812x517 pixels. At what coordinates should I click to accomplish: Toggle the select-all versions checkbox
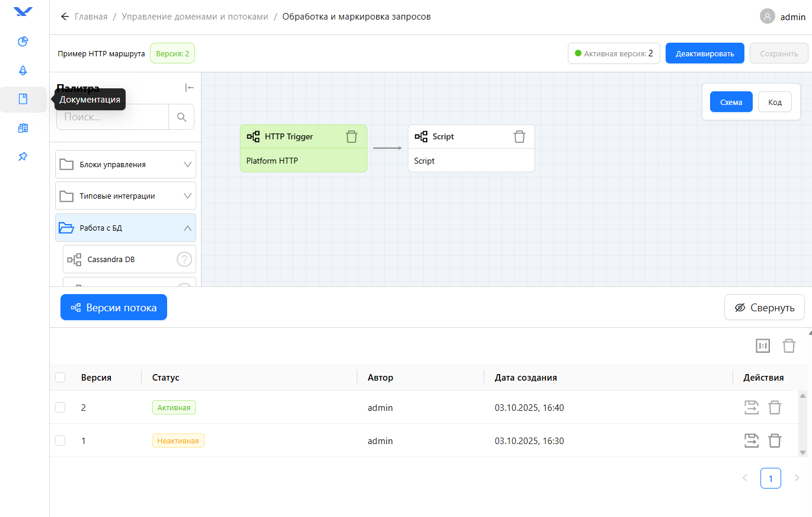coord(60,377)
